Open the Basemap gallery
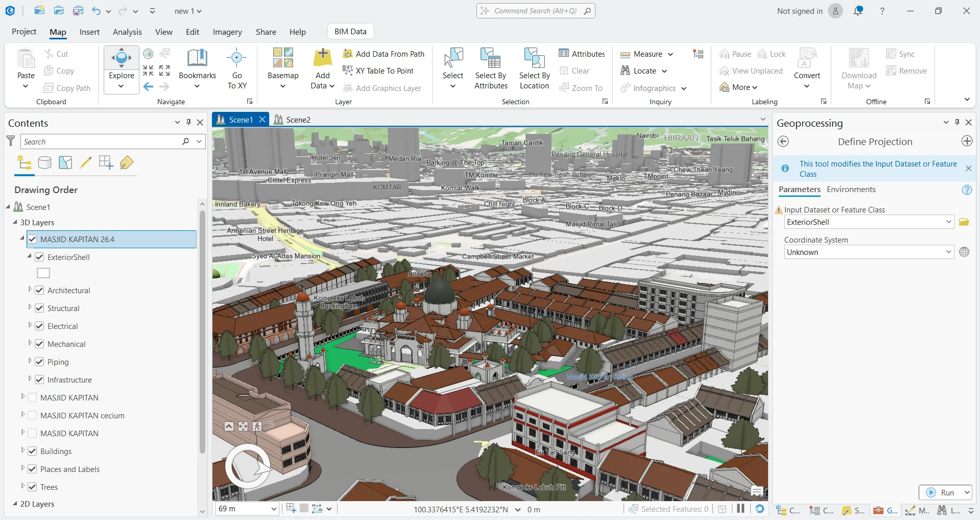 [283, 69]
